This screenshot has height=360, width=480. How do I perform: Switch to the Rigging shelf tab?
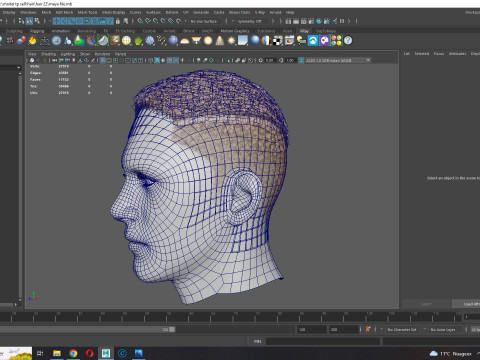(x=37, y=31)
